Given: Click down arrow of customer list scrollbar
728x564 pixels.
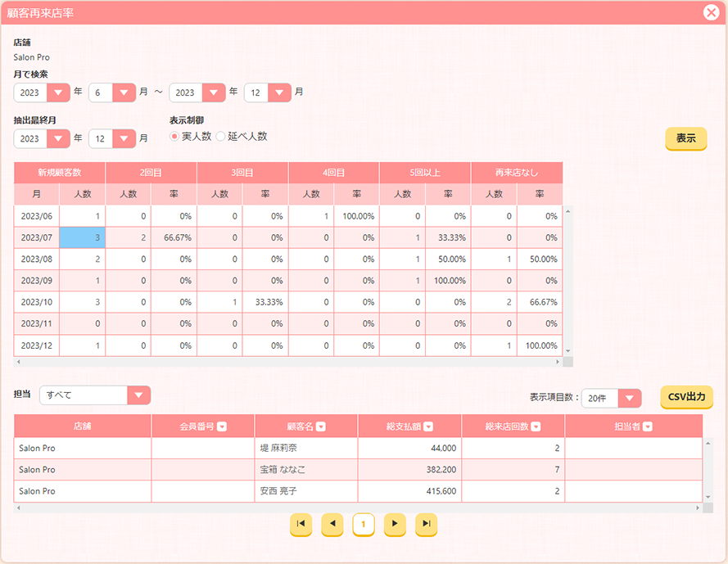Looking at the screenshot, I should click(x=708, y=497).
